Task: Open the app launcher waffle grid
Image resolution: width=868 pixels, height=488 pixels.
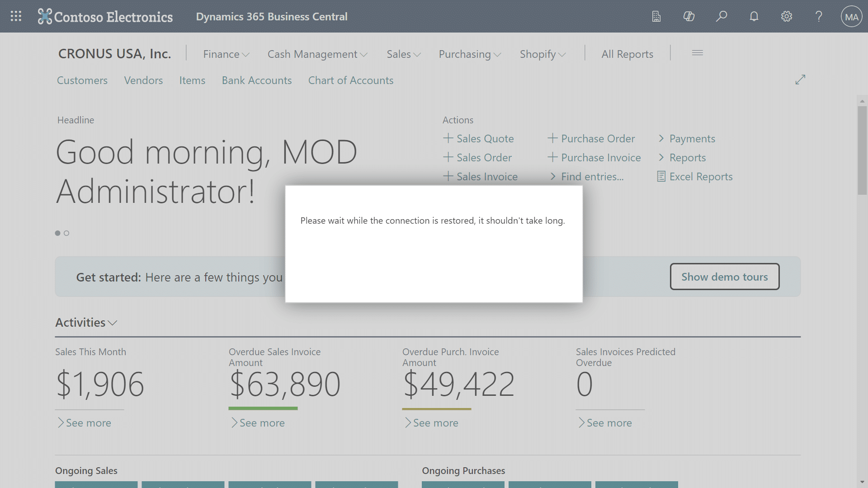Action: (16, 16)
